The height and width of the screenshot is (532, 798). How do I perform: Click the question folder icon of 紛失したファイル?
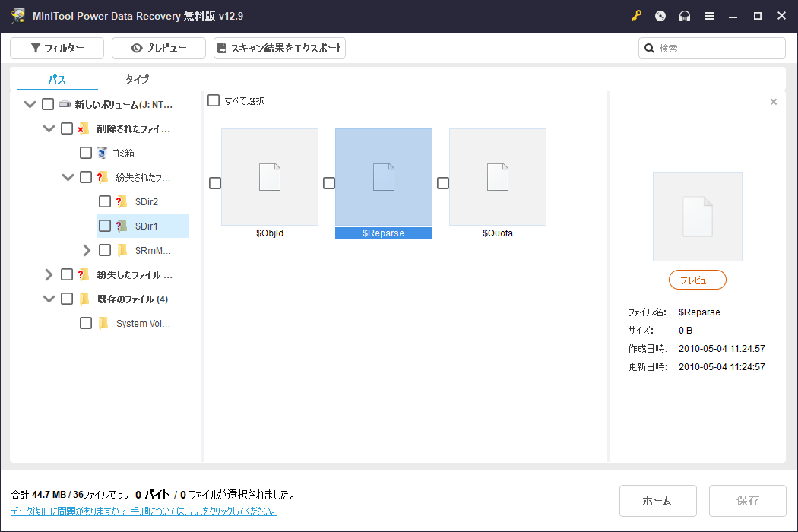[84, 274]
